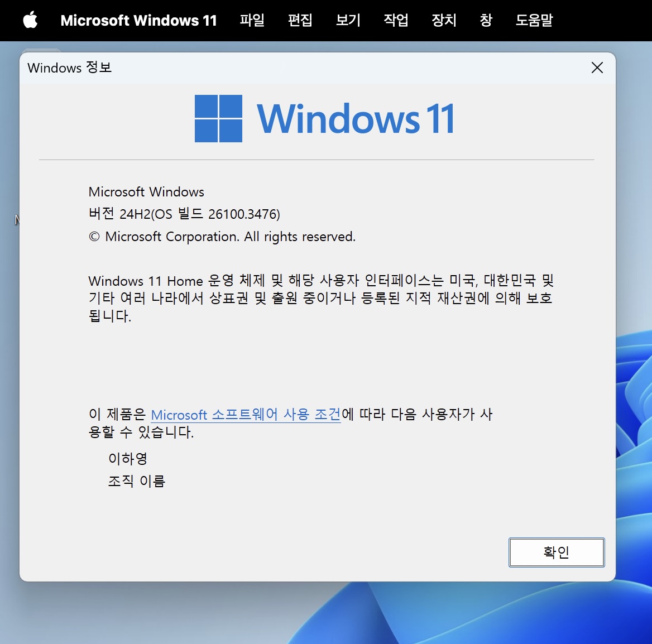Viewport: 652px width, 644px height.
Task: Click the Windows 11 wordmark text
Action: (356, 119)
